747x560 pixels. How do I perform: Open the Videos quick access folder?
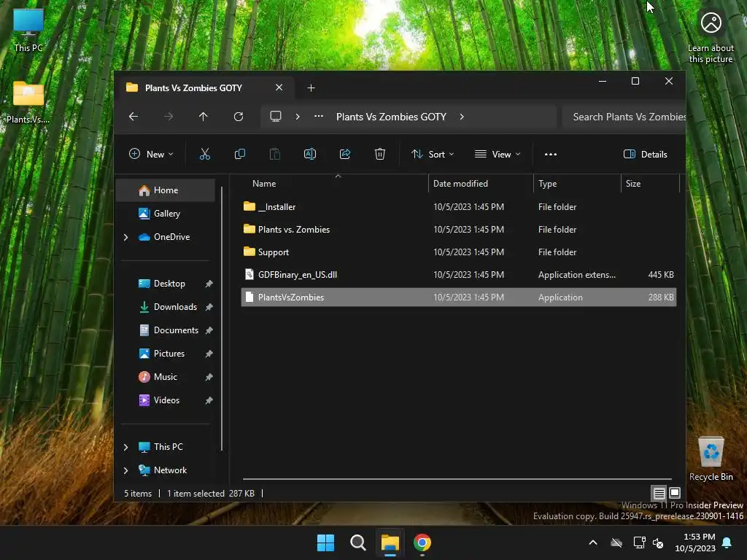click(x=166, y=400)
